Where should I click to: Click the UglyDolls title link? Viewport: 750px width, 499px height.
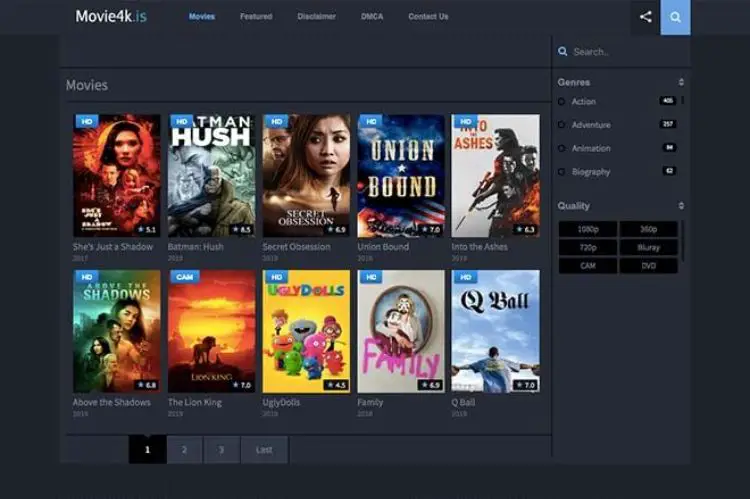point(281,402)
